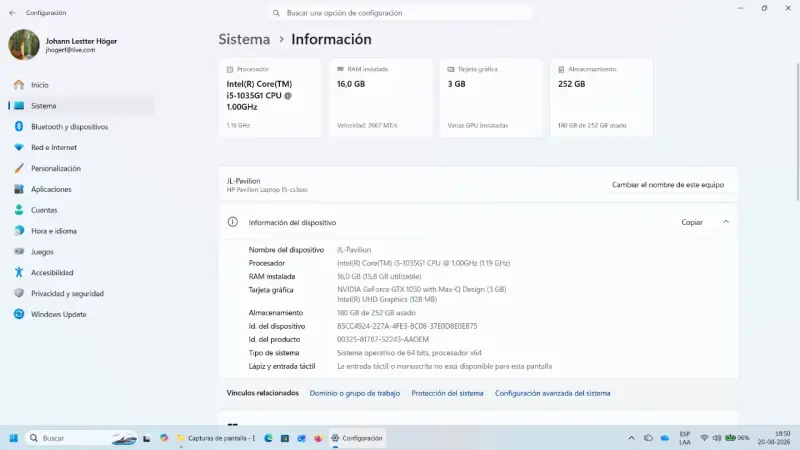
Task: Click the grey cloud tray icon
Action: 648,438
